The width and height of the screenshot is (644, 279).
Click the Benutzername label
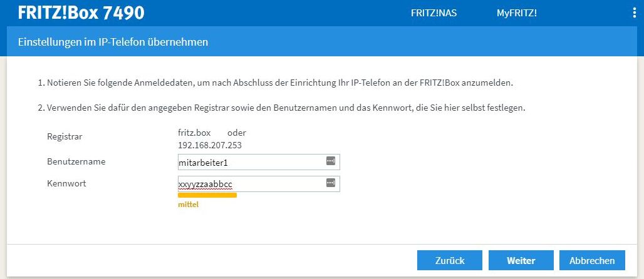pyautogui.click(x=76, y=162)
